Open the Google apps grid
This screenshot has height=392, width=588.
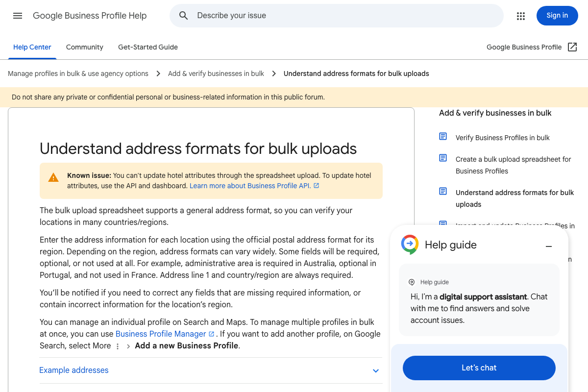click(x=521, y=16)
